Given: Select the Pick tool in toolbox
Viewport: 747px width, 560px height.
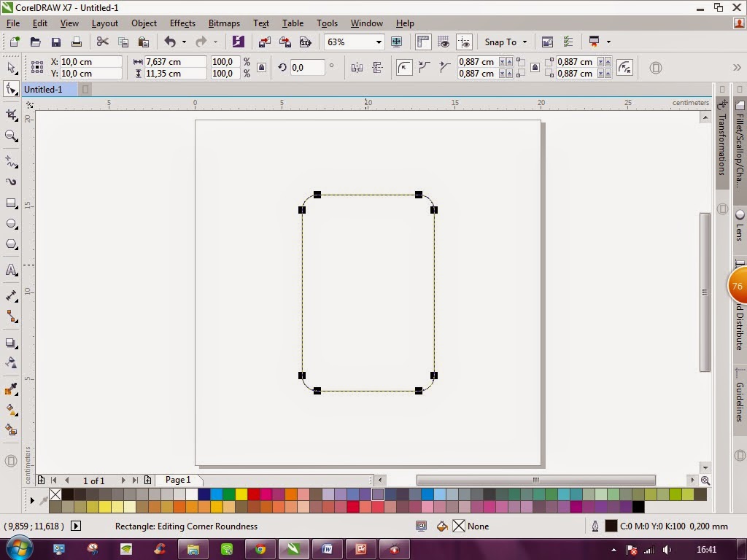Looking at the screenshot, I should 12,68.
